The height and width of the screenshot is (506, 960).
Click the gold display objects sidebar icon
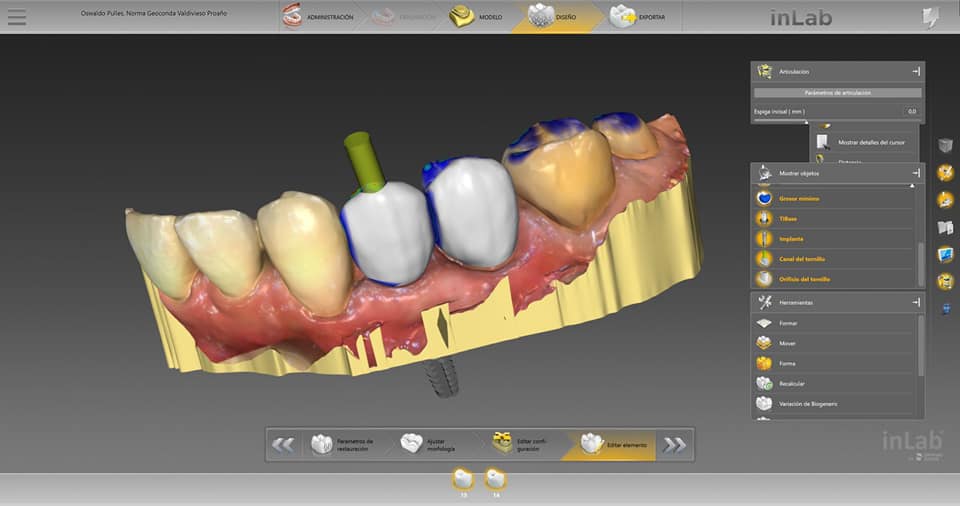click(946, 200)
